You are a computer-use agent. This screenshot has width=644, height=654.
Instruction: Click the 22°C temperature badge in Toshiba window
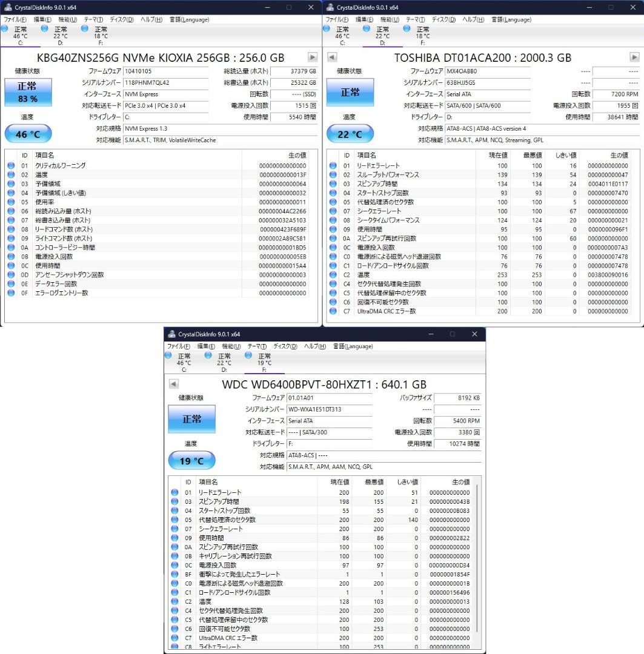click(x=350, y=134)
